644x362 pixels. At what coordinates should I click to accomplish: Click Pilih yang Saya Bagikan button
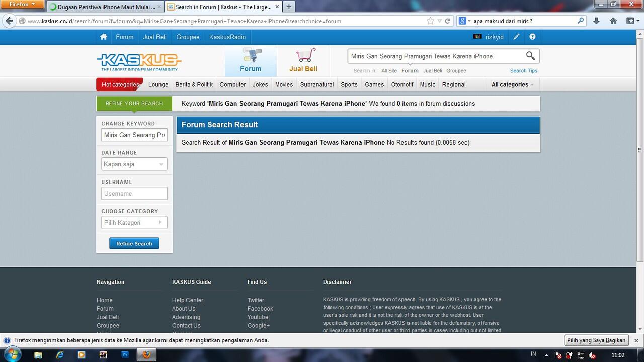click(596, 340)
